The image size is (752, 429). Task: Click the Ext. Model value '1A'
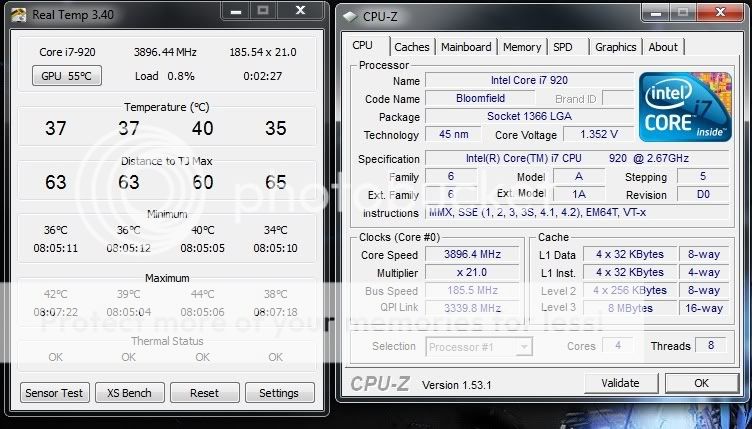point(578,195)
